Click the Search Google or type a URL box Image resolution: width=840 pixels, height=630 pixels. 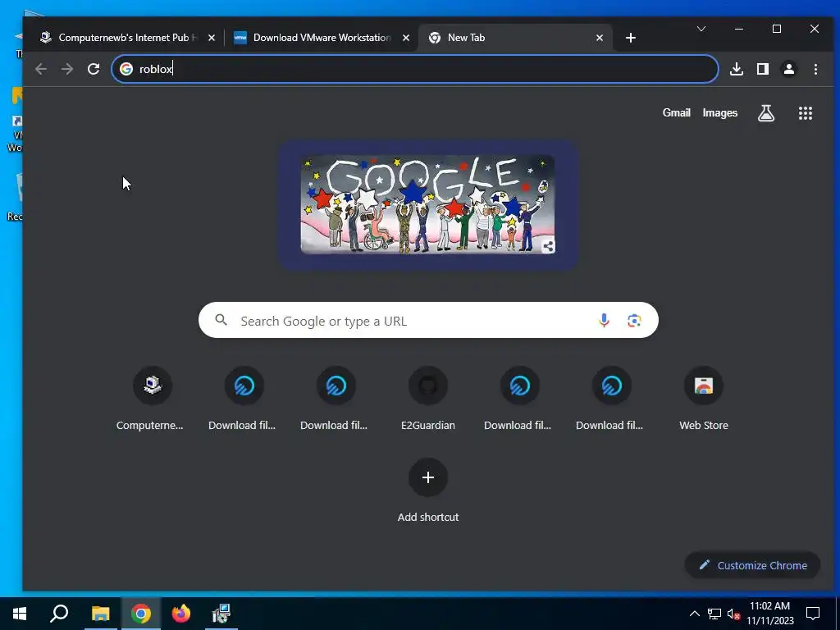point(428,321)
